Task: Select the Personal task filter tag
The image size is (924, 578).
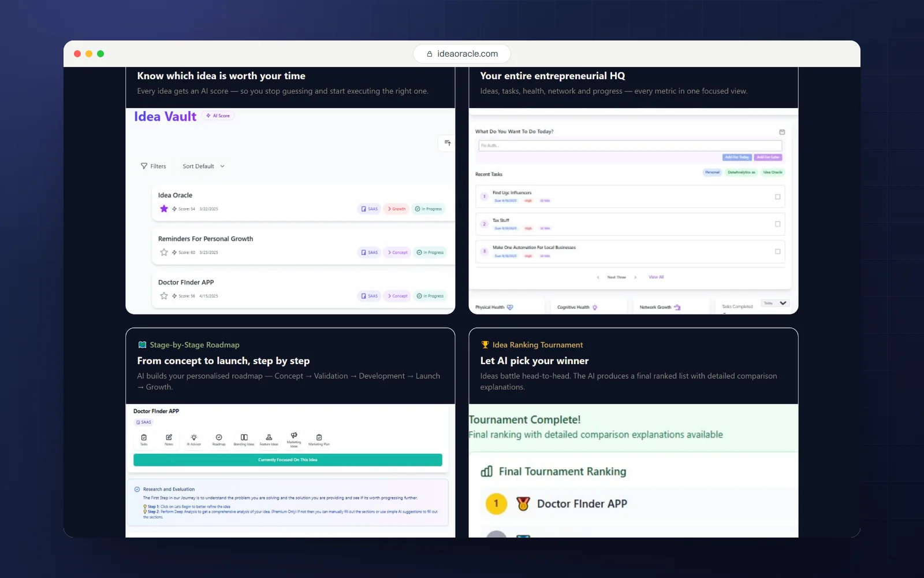Action: (712, 172)
